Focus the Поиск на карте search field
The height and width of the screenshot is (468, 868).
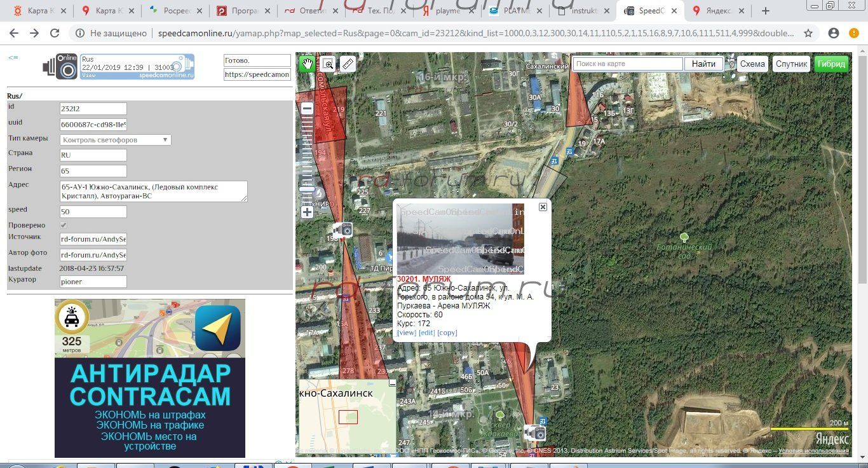coord(628,64)
